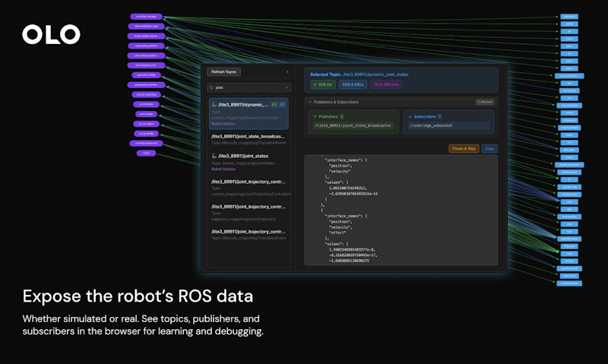
Task: Open the last joint_trajectory_contr... TransitionEvent topic
Action: (249, 235)
